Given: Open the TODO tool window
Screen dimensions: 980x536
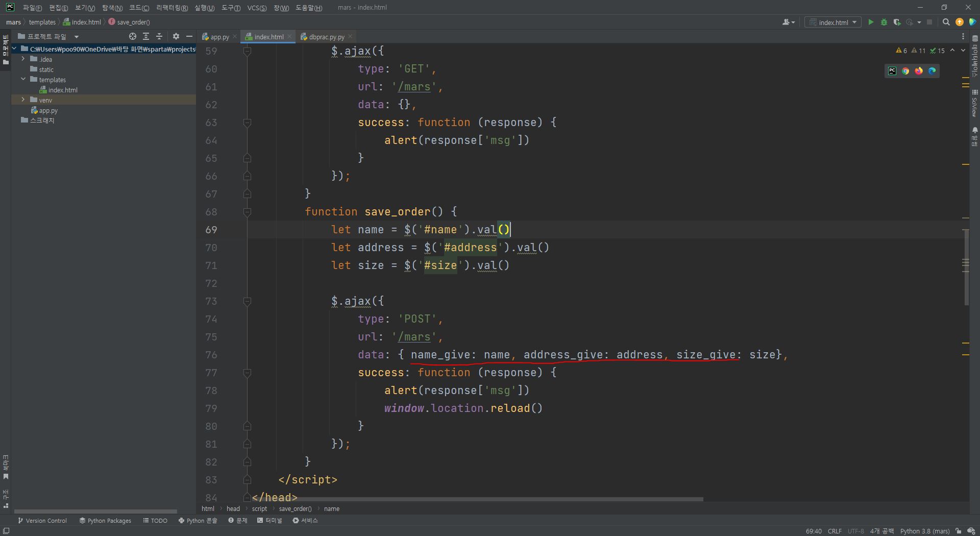Looking at the screenshot, I should click(x=155, y=521).
